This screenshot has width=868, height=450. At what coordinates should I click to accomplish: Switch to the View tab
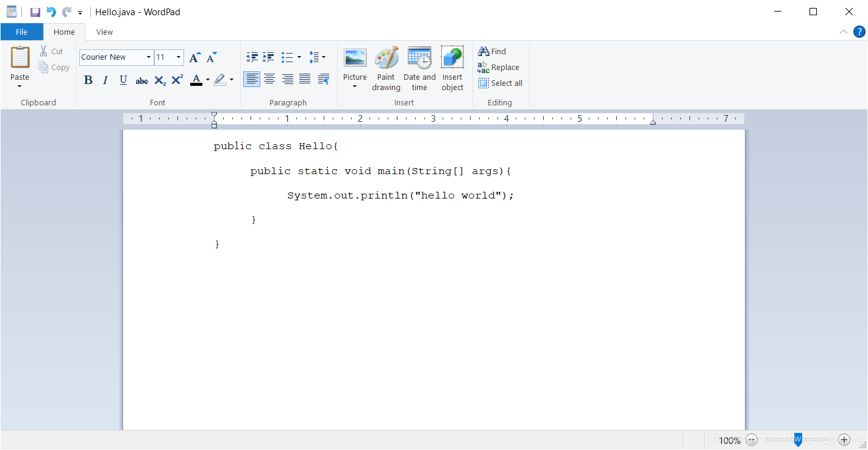(104, 32)
